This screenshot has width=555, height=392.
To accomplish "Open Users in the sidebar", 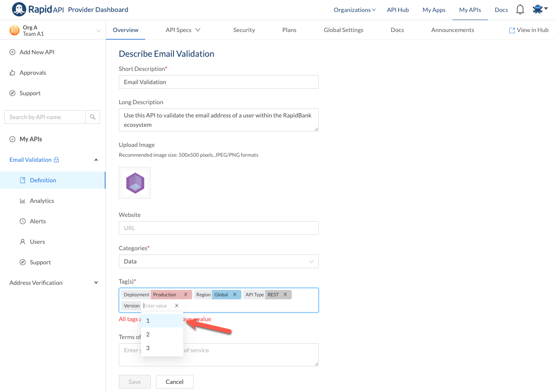I will [37, 242].
